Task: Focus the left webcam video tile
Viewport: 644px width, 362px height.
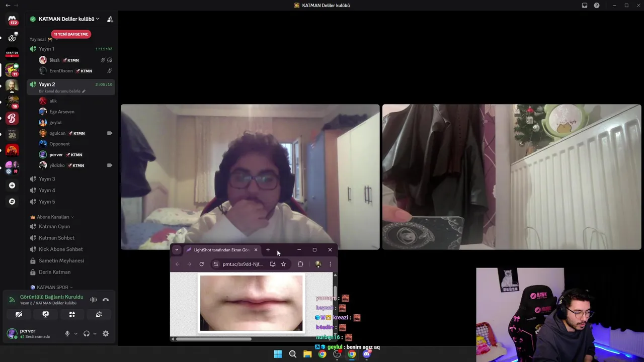Action: tap(250, 177)
